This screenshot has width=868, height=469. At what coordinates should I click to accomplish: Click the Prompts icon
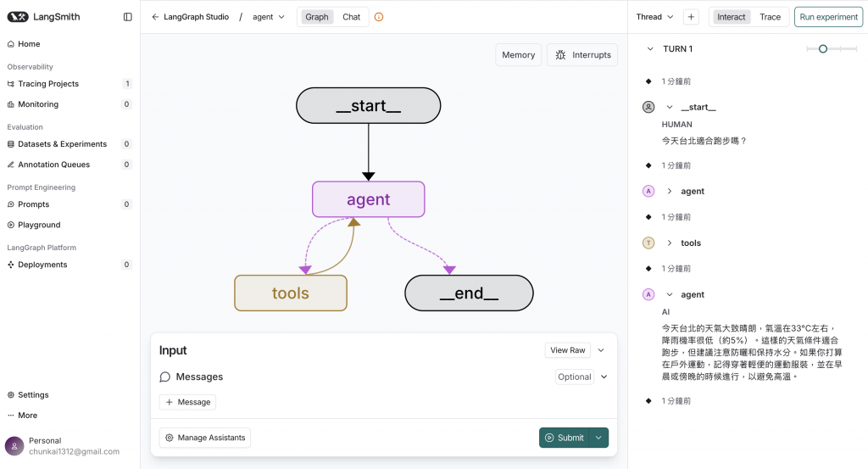[10, 204]
